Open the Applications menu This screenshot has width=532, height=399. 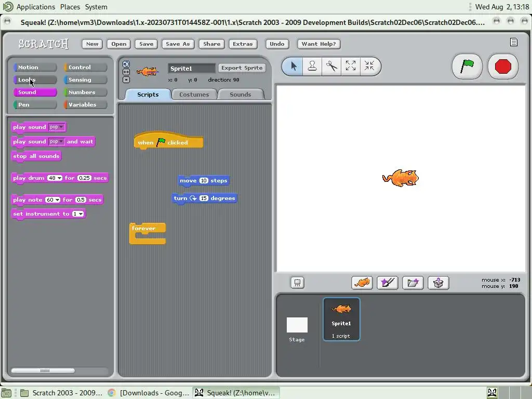[36, 7]
